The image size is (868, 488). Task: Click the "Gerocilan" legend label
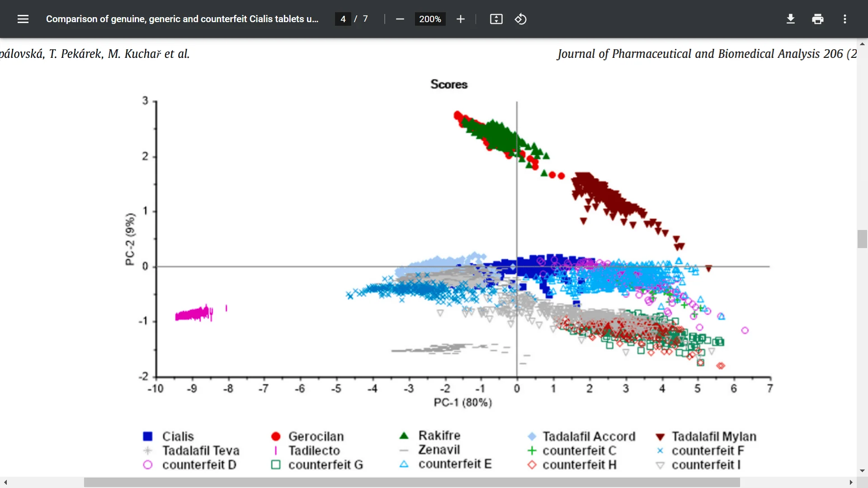(x=316, y=436)
